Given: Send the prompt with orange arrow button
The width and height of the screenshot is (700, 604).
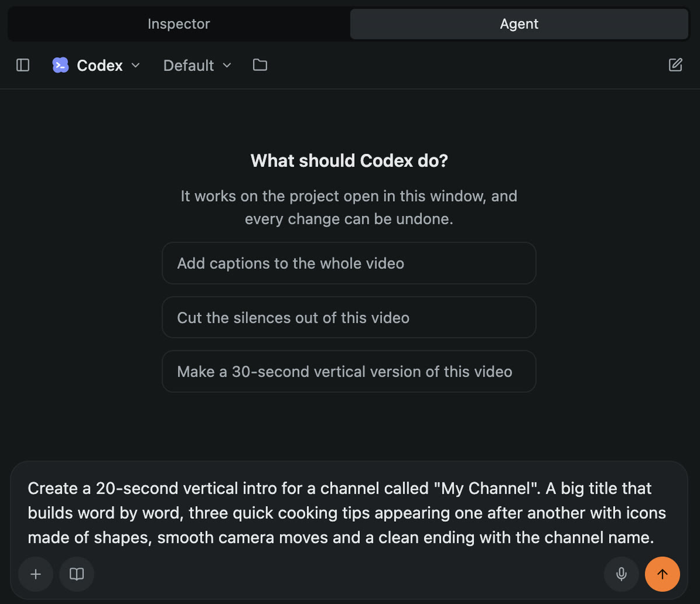Looking at the screenshot, I should 662,574.
